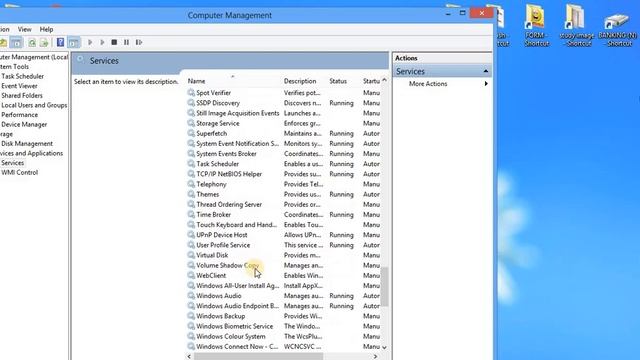Select Event Viewer in the console tree
The image size is (640, 360).
tap(19, 86)
